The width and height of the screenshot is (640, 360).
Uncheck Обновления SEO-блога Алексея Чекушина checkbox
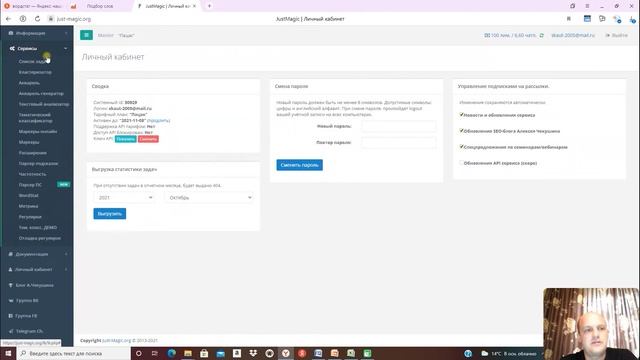tap(462, 131)
